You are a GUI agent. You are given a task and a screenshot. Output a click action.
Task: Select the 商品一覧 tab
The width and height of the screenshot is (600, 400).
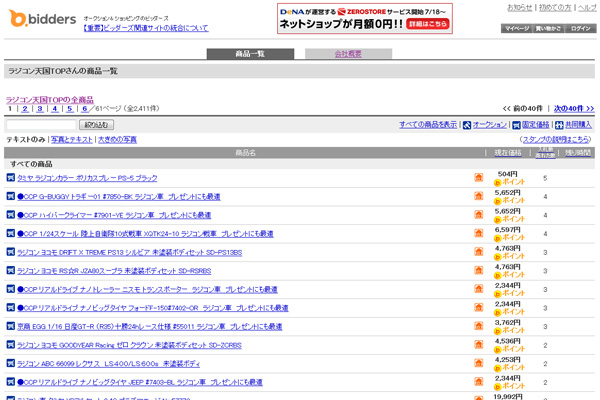(250, 54)
